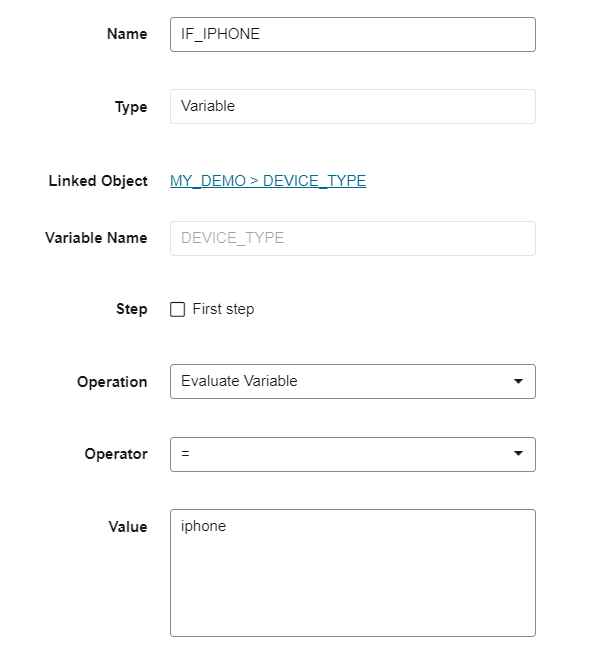Open the Operator dropdown showing equals sign
Image resolution: width=600 pixels, height=647 pixels.
pos(340,454)
